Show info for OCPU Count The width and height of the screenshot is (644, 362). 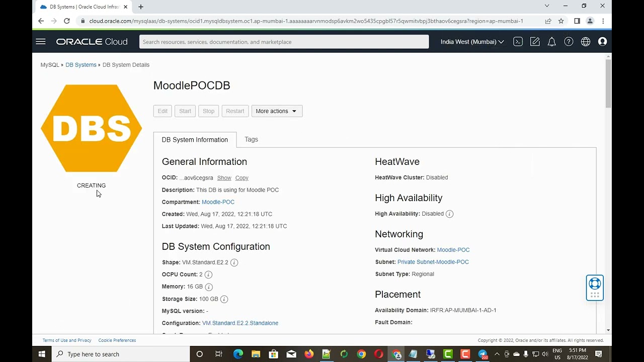pyautogui.click(x=208, y=275)
